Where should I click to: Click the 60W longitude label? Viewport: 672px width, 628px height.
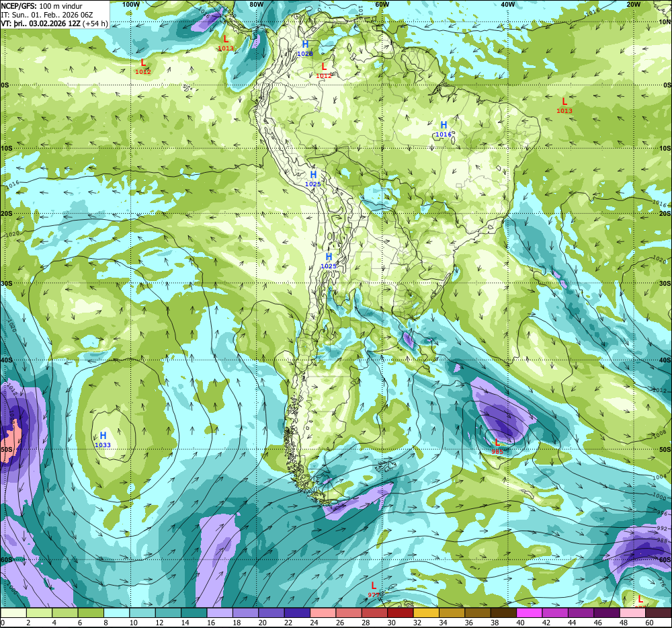382,4
